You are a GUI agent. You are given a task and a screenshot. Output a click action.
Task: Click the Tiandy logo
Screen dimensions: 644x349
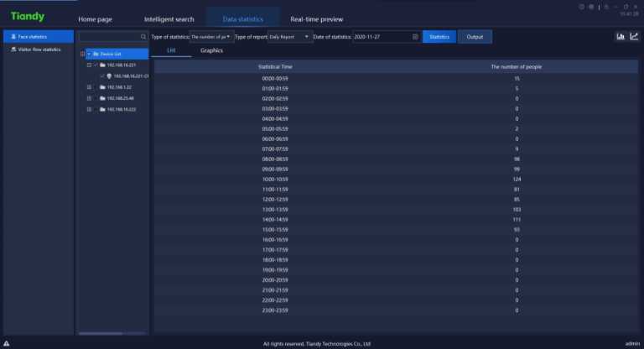pos(28,17)
